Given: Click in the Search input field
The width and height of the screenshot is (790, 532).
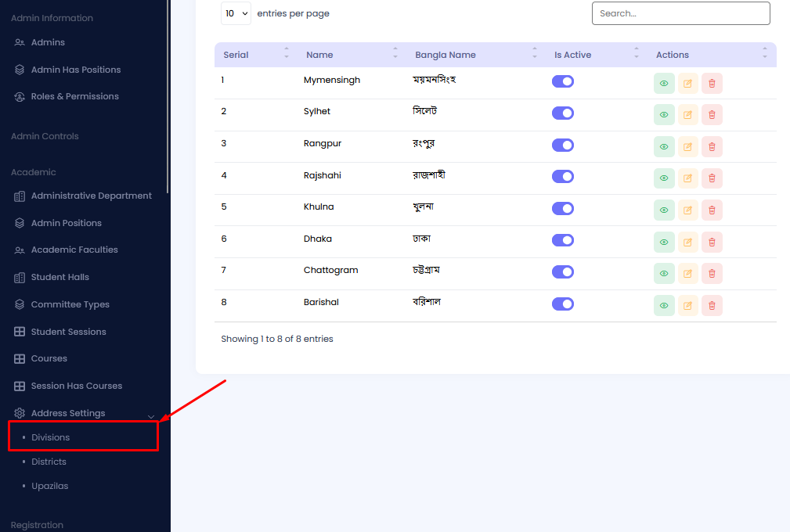Looking at the screenshot, I should (x=680, y=13).
